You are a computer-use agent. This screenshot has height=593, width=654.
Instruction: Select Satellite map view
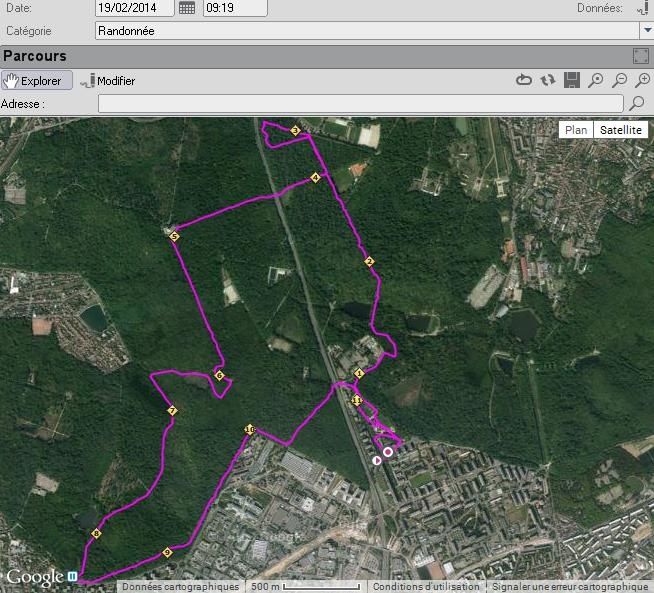point(621,130)
